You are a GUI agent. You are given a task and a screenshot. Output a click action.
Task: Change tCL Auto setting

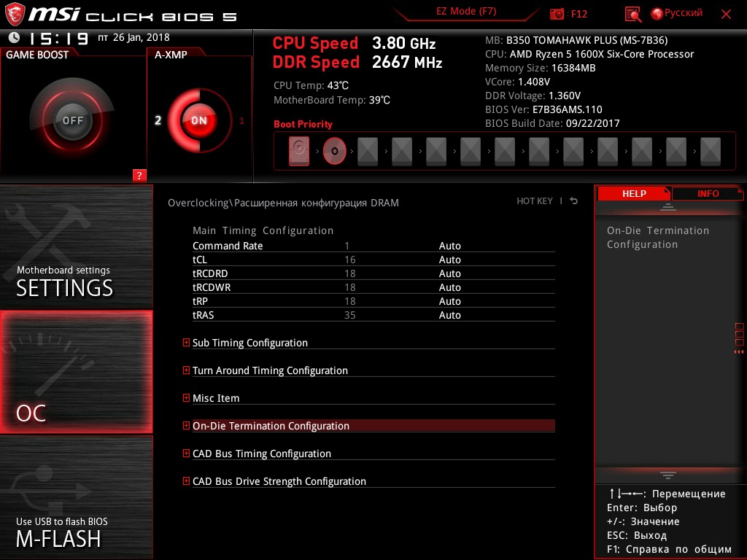pos(449,260)
